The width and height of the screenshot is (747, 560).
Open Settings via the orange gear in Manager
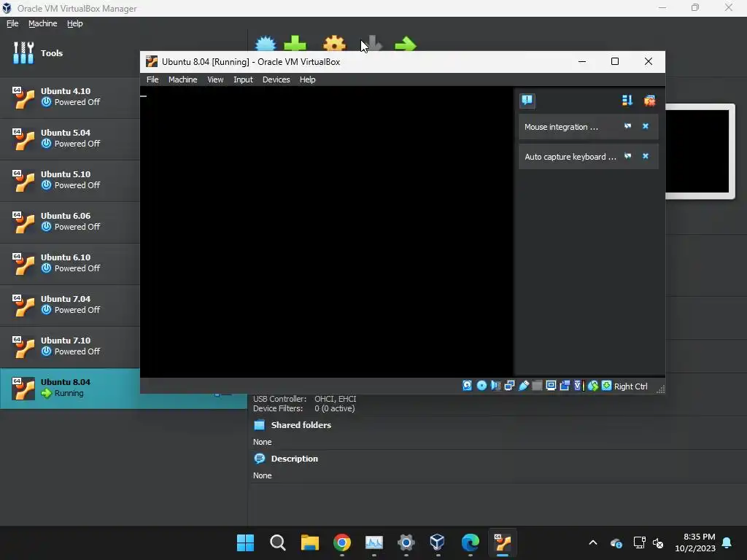(x=334, y=44)
